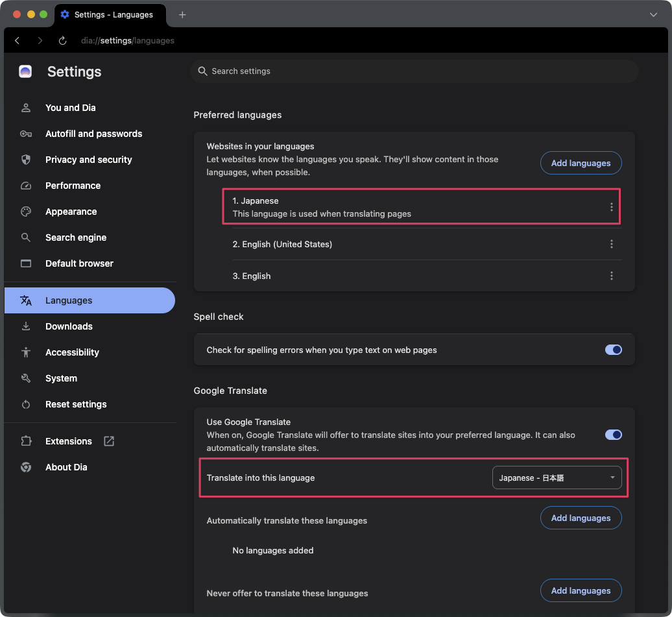Open three-dot menu for Japanese language
This screenshot has height=617, width=672.
(x=611, y=207)
